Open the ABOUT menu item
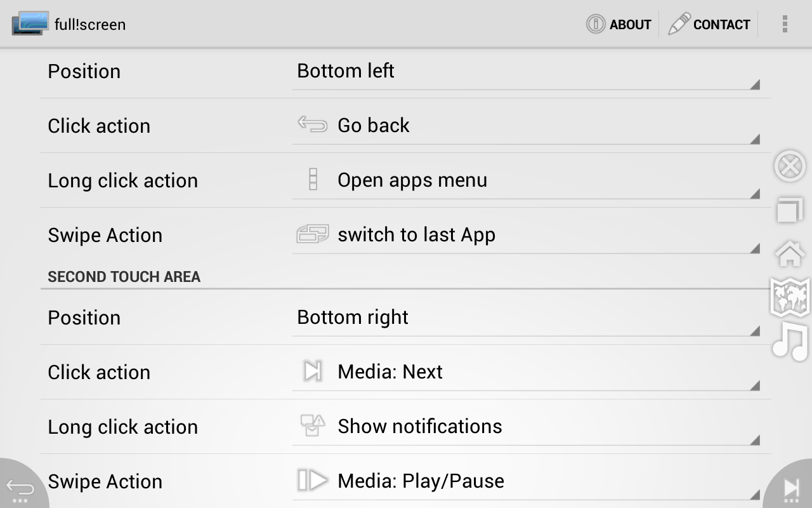Screen dimensions: 812x508 pyautogui.click(x=619, y=24)
